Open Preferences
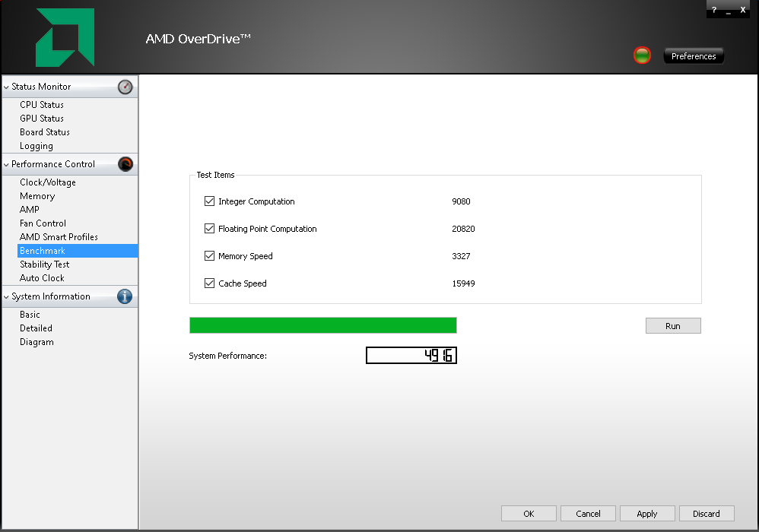The width and height of the screenshot is (759, 532). [694, 56]
